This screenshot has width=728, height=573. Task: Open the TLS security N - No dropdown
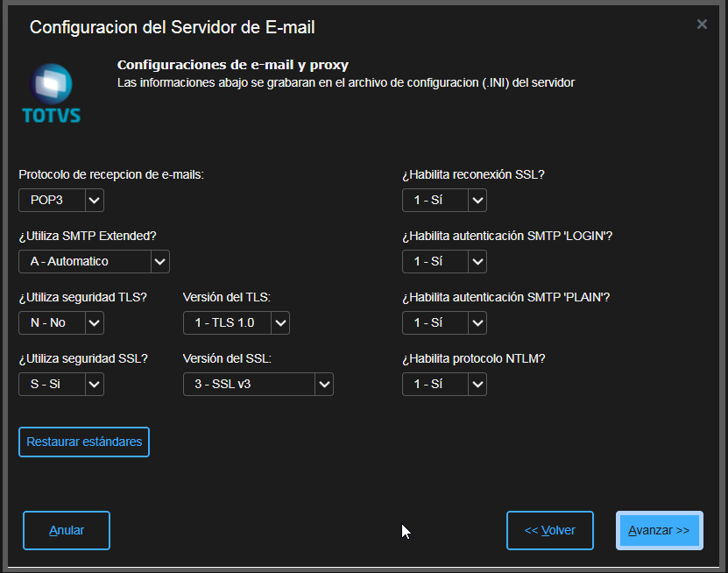pos(61,322)
